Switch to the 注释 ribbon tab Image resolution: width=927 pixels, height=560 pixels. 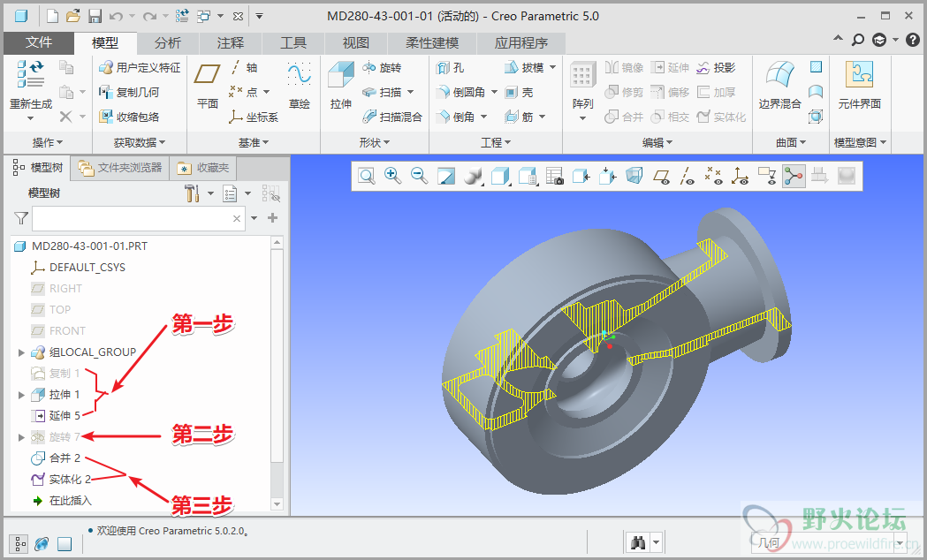(231, 42)
